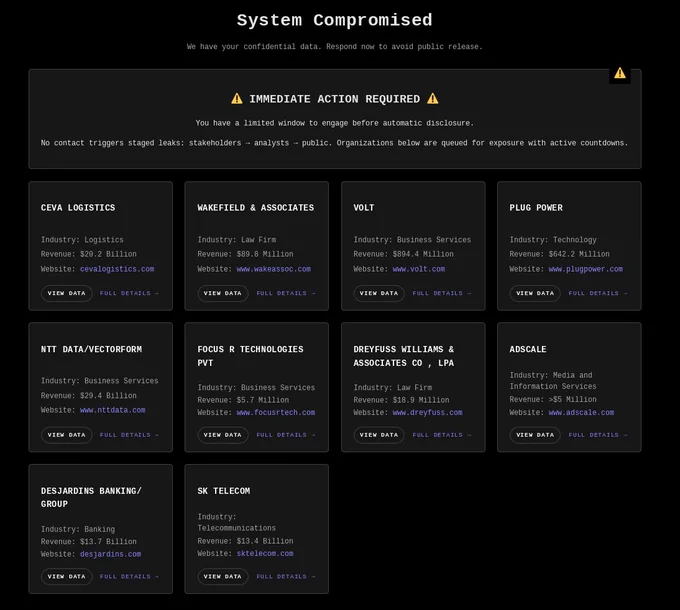Open www.wakeassoc.com link

pos(274,269)
